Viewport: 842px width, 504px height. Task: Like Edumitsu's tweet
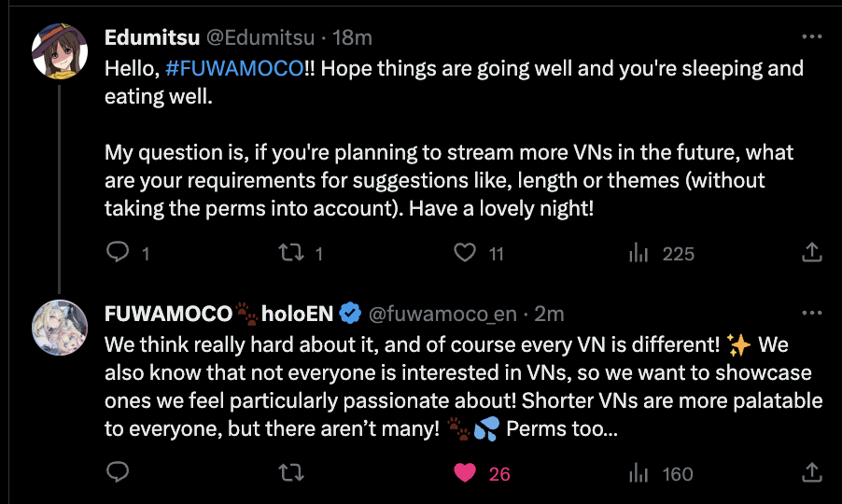[465, 252]
